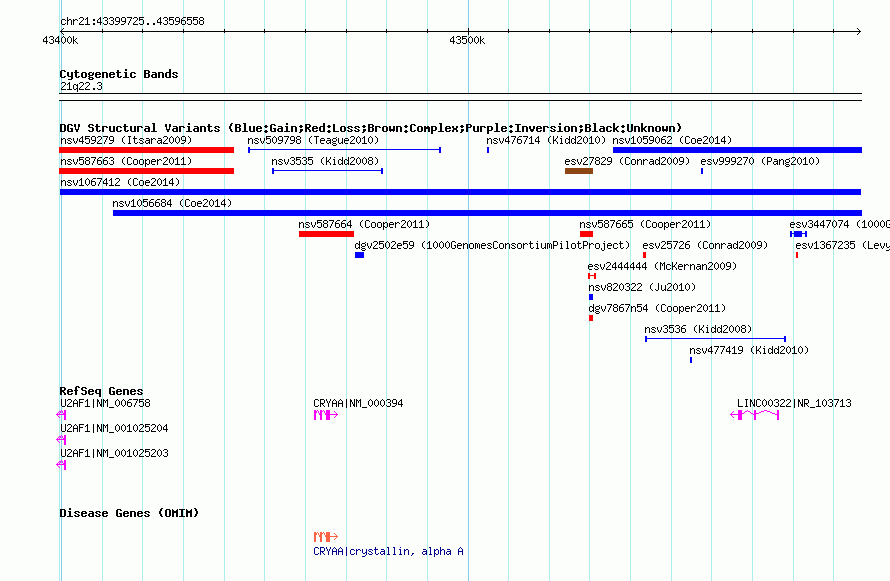Click the nsv1067412 (Coe2014) label text
890x581 pixels.
click(x=120, y=182)
